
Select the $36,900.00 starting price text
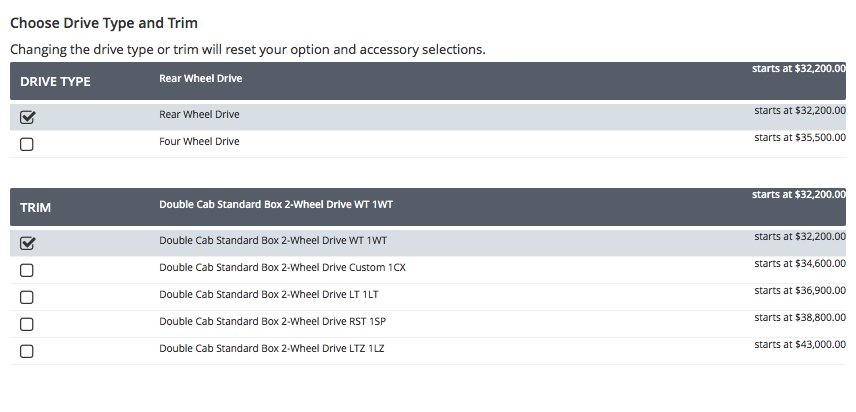[x=799, y=291]
